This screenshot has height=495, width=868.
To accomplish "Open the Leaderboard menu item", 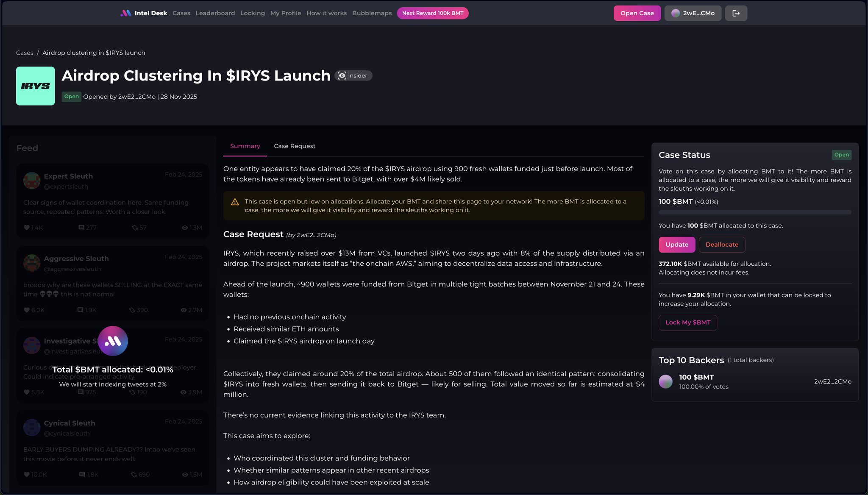I will click(215, 13).
